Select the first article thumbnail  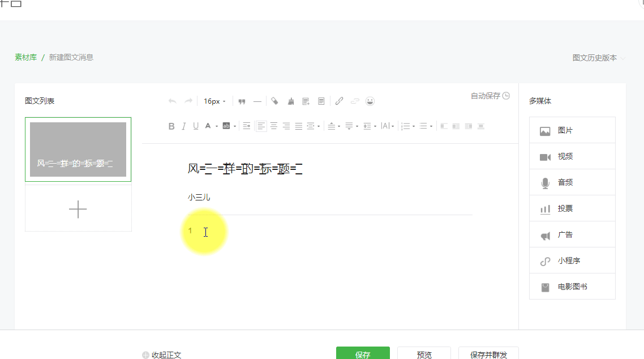coord(78,149)
